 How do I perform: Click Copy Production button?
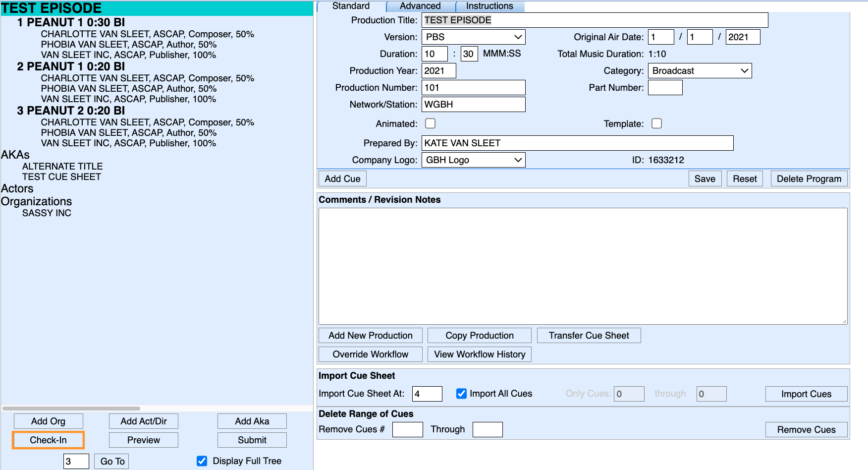(480, 336)
